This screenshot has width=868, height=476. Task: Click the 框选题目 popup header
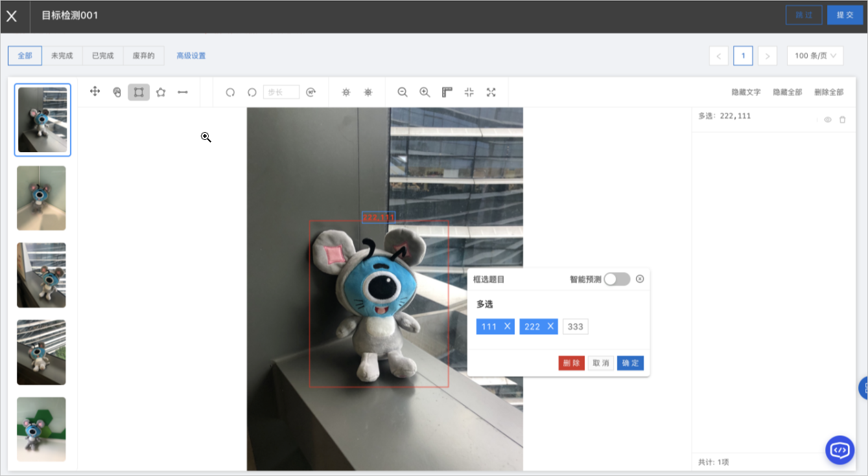489,279
